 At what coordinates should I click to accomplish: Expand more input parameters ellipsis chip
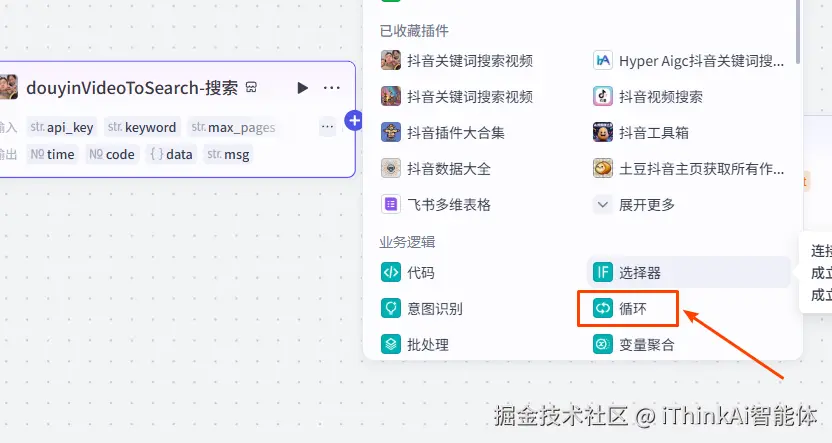pos(327,127)
